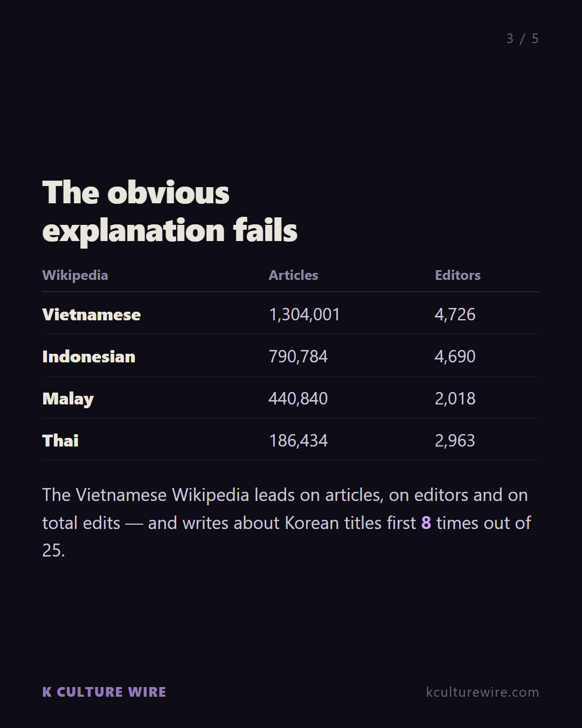This screenshot has height=728, width=582.
Task: Select the Editors column header
Action: (458, 275)
